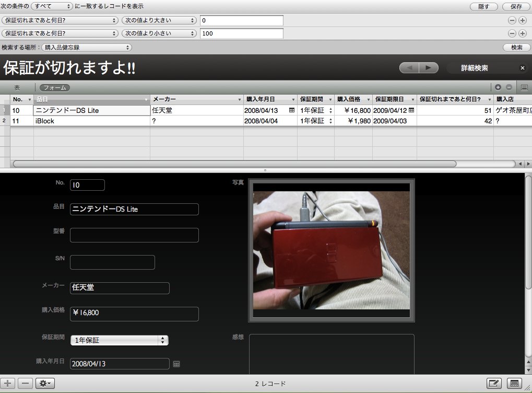This screenshot has width=532, height=393.
Task: Click the value field containing 0
Action: [242, 20]
